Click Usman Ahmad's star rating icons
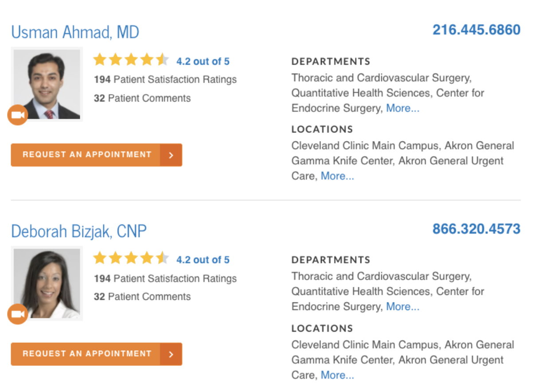The image size is (547, 392). point(131,59)
